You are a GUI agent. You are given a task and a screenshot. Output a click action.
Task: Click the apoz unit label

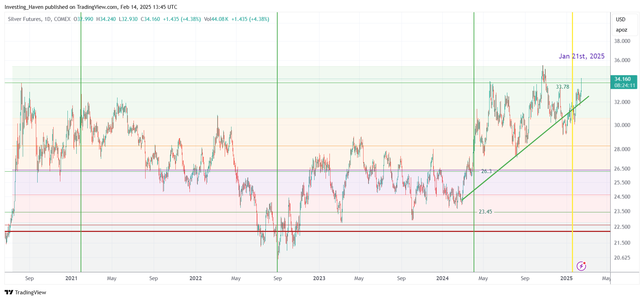click(621, 30)
